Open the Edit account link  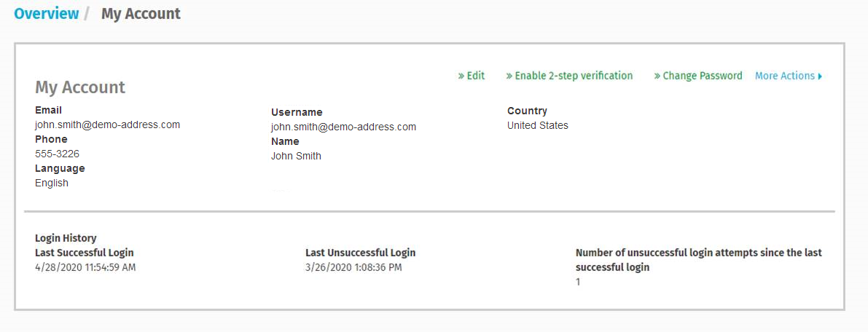475,76
